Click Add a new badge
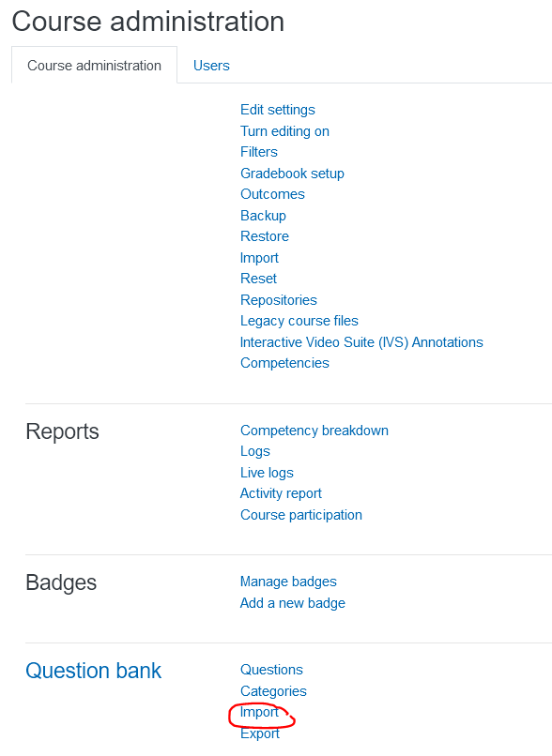 point(292,603)
